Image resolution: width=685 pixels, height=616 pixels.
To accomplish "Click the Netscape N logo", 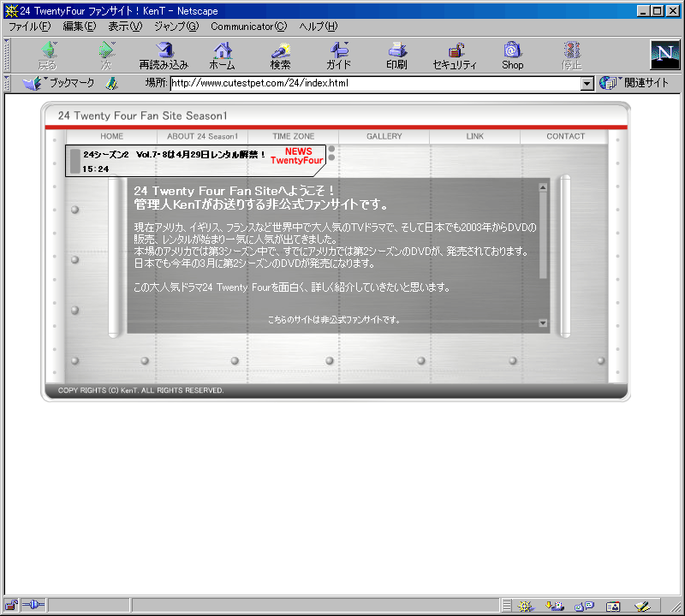I will (665, 55).
